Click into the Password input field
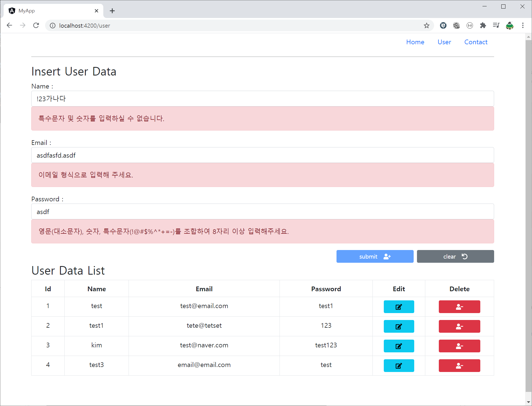The width and height of the screenshot is (532, 406). [x=262, y=212]
